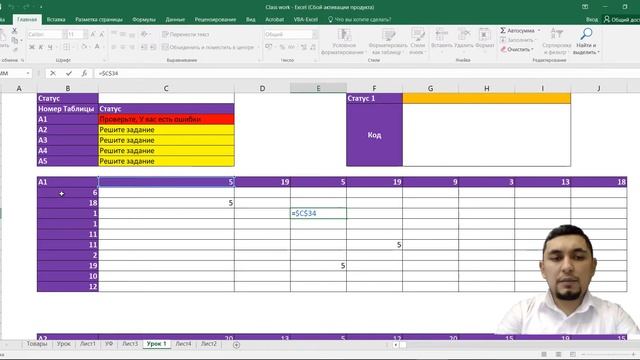The image size is (640, 360).
Task: Click the Font color letter A icon
Action: click(97, 47)
